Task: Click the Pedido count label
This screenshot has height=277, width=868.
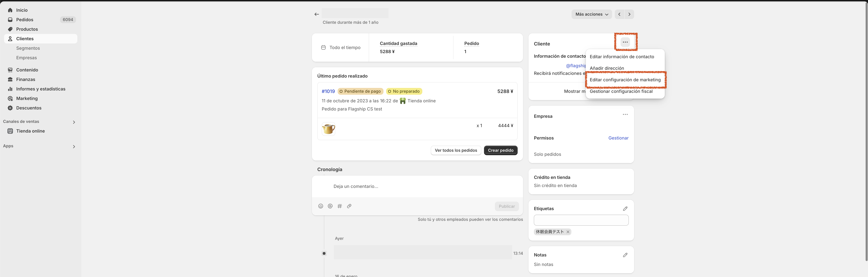Action: click(x=471, y=43)
